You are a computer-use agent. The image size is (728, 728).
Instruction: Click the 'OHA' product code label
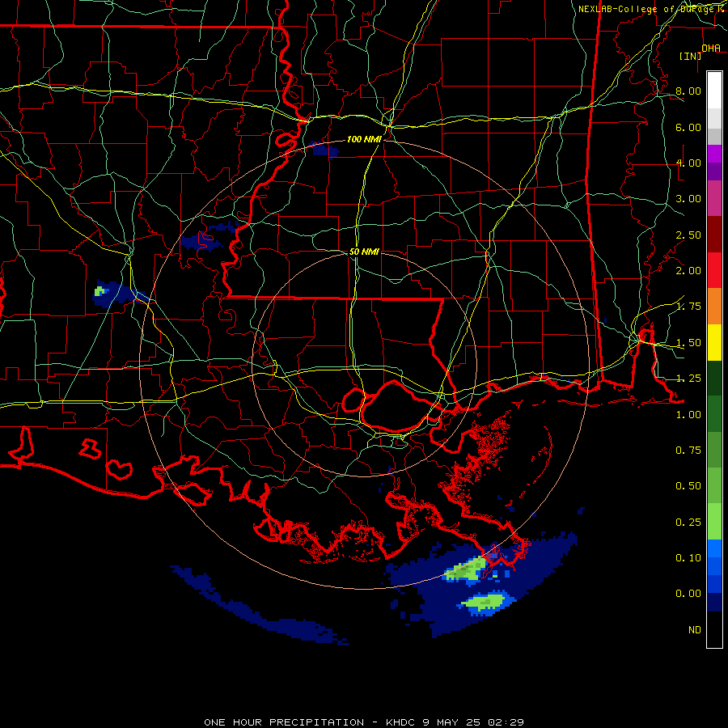click(711, 49)
